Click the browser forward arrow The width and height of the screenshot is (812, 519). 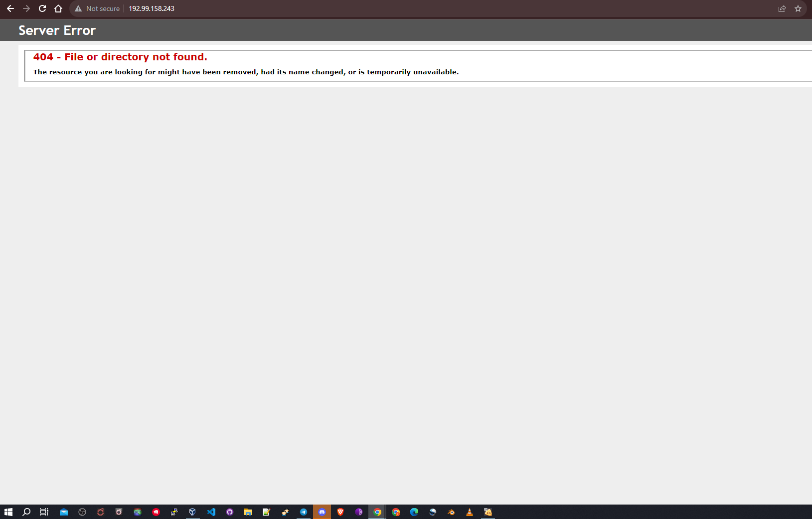coord(26,8)
